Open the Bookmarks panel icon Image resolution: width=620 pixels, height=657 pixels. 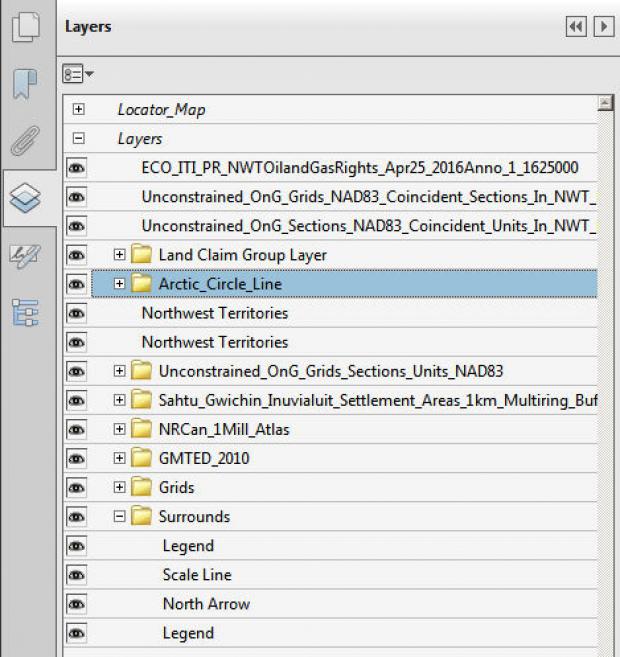[x=25, y=84]
